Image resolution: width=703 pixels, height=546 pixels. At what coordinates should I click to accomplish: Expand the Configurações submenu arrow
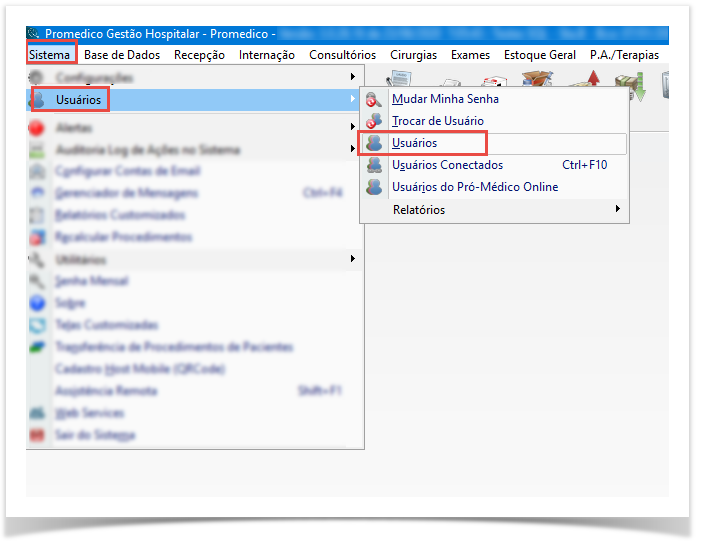click(x=351, y=77)
